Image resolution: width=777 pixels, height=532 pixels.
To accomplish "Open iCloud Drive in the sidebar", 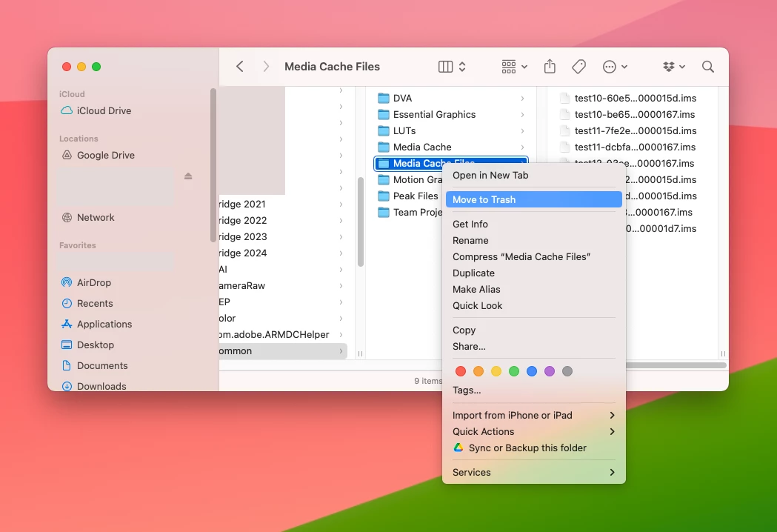I will pos(96,110).
